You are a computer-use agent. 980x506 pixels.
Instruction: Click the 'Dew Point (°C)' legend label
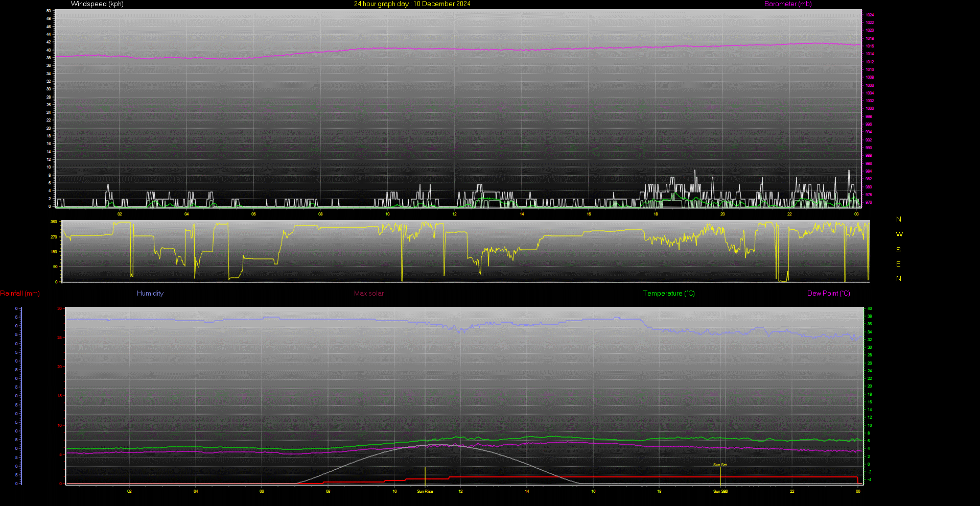pos(829,294)
